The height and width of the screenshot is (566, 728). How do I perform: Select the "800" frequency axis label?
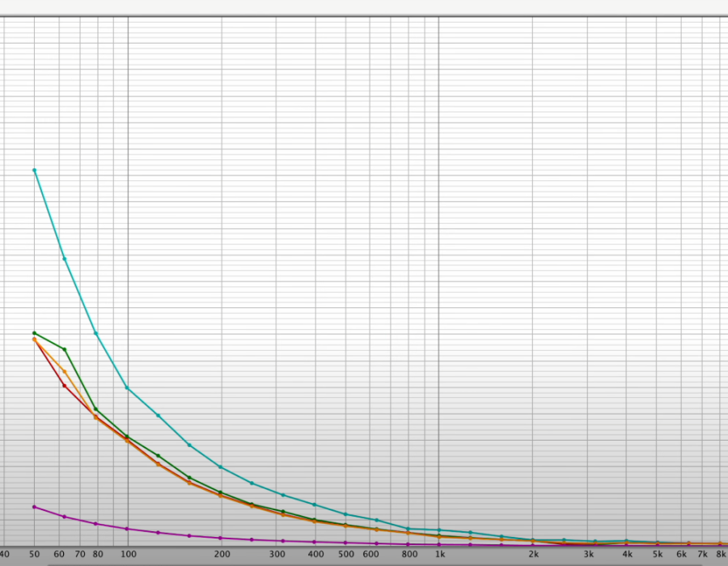tap(409, 554)
